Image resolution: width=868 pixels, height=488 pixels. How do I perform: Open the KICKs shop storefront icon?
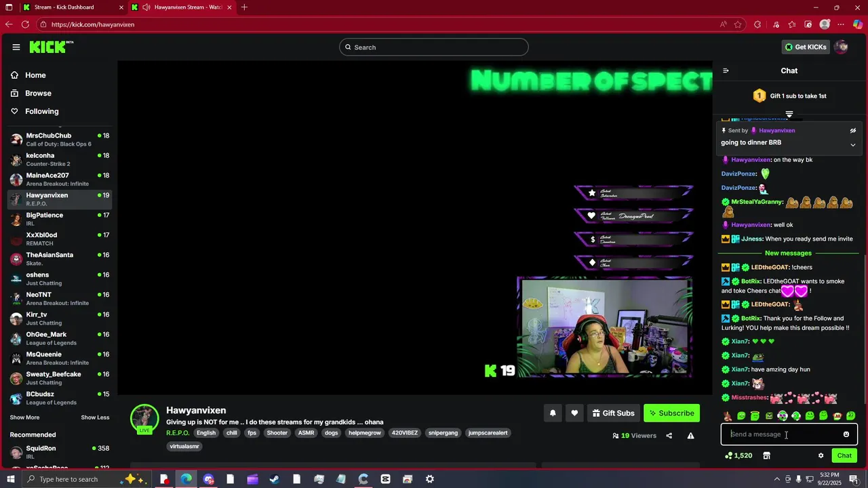click(x=766, y=455)
